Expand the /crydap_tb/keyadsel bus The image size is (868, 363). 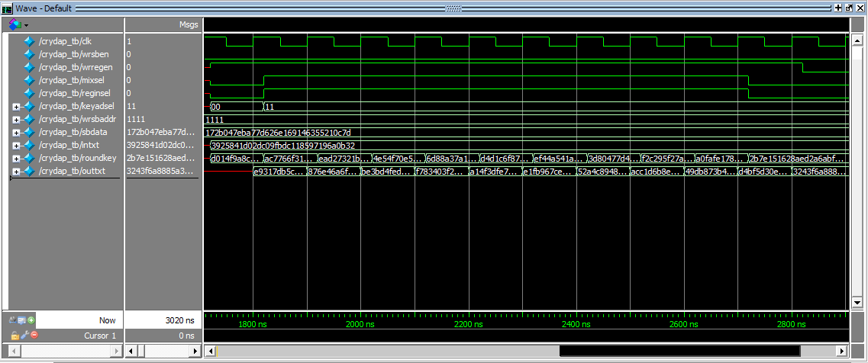click(x=16, y=107)
